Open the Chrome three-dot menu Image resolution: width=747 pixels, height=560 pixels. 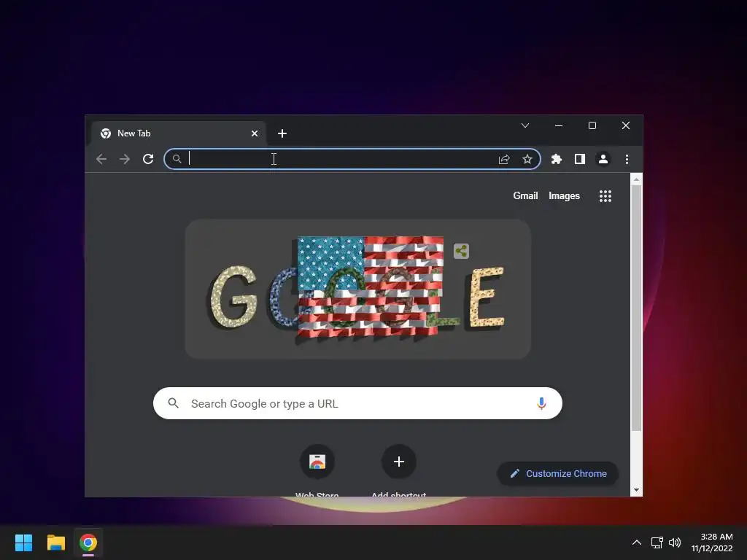(x=627, y=159)
